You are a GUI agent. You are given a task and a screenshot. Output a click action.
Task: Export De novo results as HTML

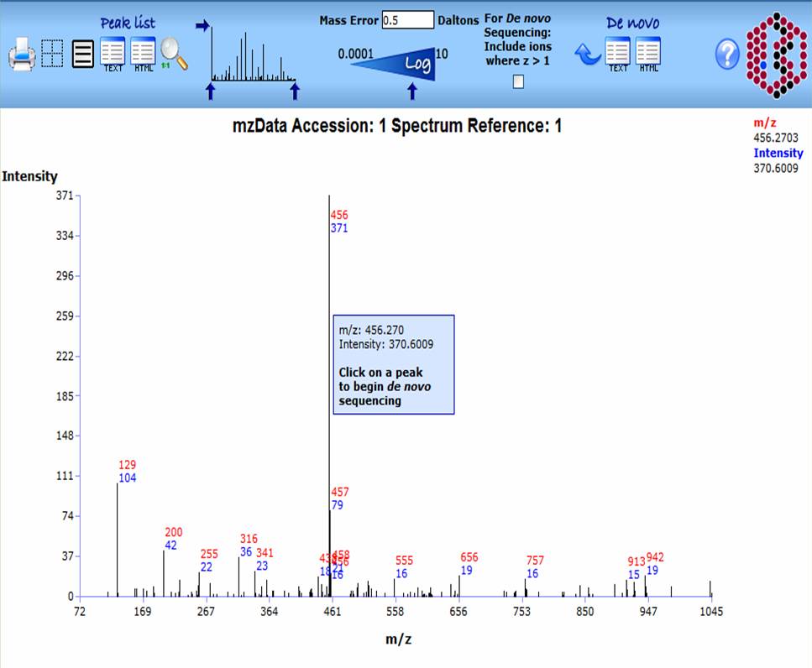[x=648, y=54]
